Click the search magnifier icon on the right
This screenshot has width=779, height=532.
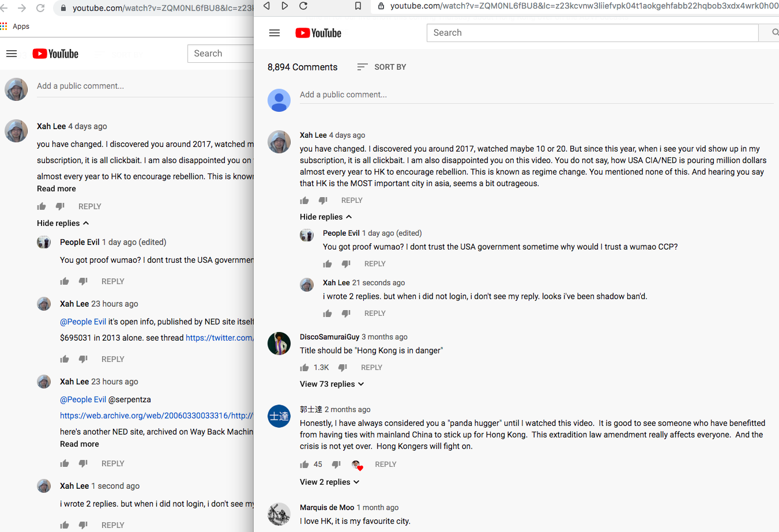point(775,33)
